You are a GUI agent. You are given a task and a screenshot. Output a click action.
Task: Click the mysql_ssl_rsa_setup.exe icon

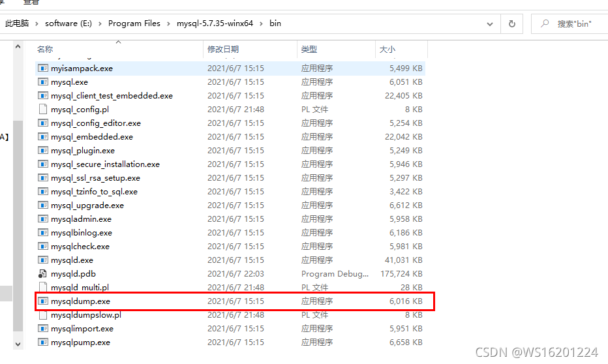point(42,177)
